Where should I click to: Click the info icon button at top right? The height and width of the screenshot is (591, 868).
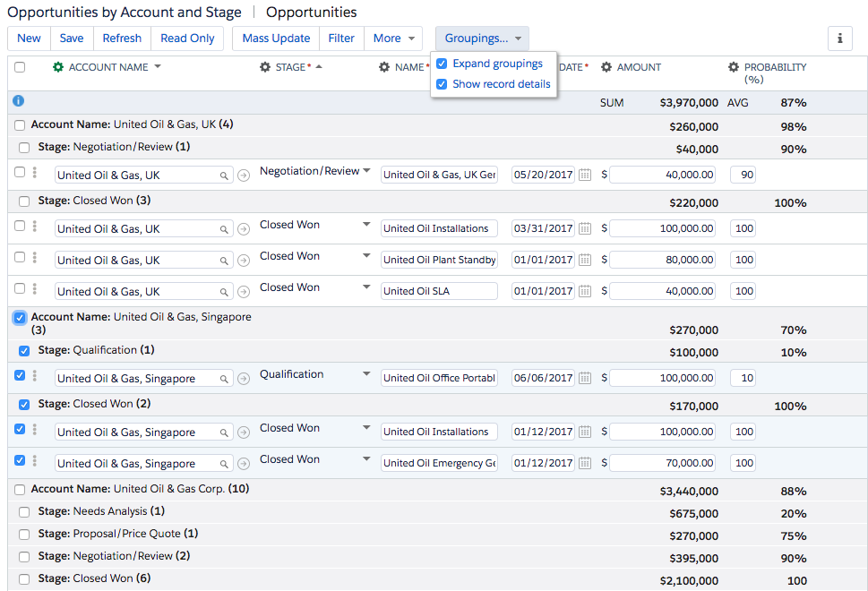pyautogui.click(x=839, y=39)
